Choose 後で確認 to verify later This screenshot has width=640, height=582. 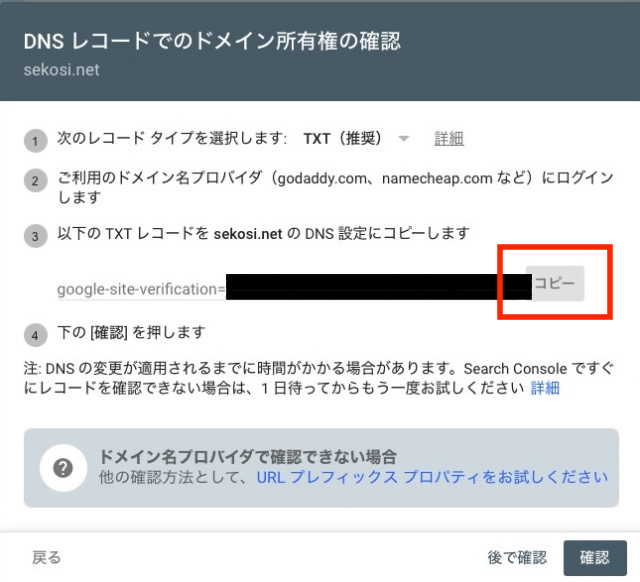point(517,557)
